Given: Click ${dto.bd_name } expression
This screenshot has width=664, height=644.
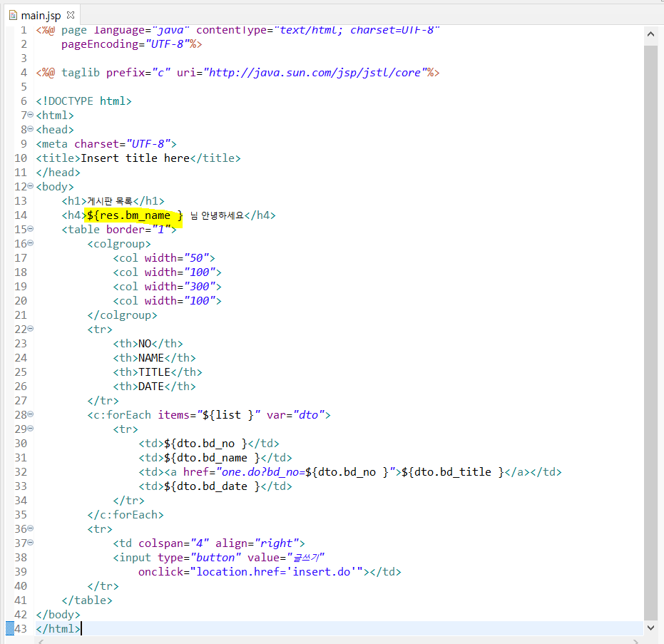Looking at the screenshot, I should point(212,458).
